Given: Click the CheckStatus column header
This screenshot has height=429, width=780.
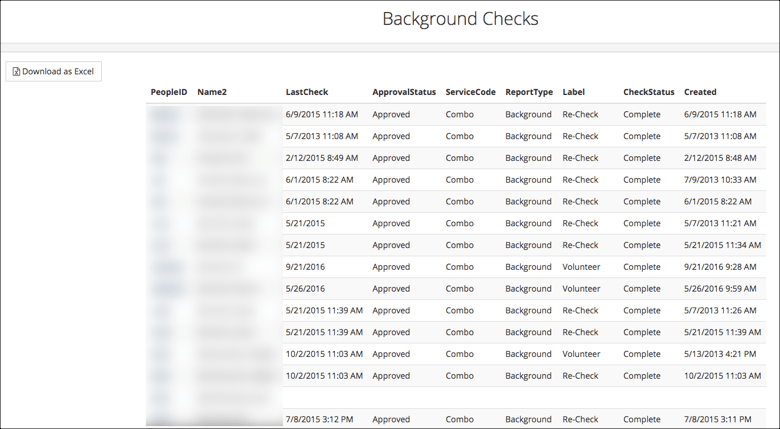Looking at the screenshot, I should coord(649,92).
